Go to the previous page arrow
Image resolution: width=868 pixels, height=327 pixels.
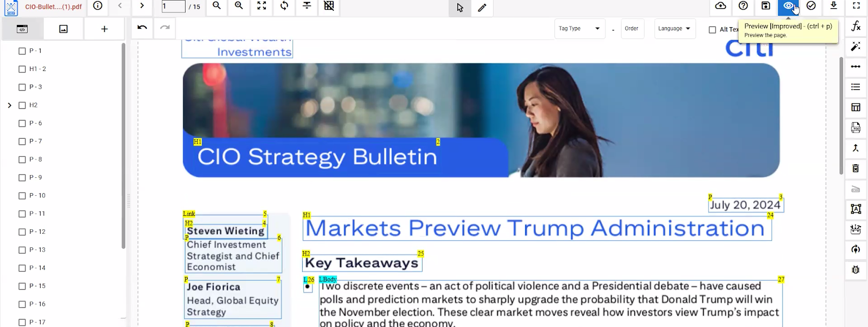click(120, 5)
